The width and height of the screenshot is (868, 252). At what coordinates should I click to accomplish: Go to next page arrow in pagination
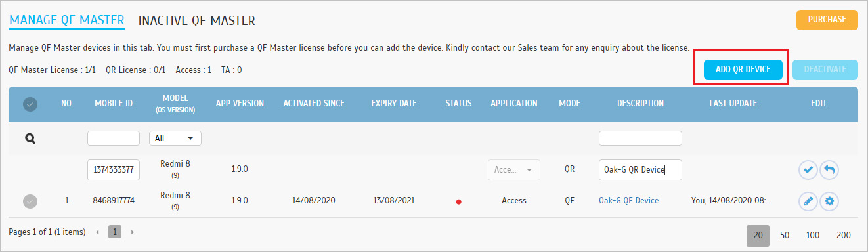pos(132,232)
